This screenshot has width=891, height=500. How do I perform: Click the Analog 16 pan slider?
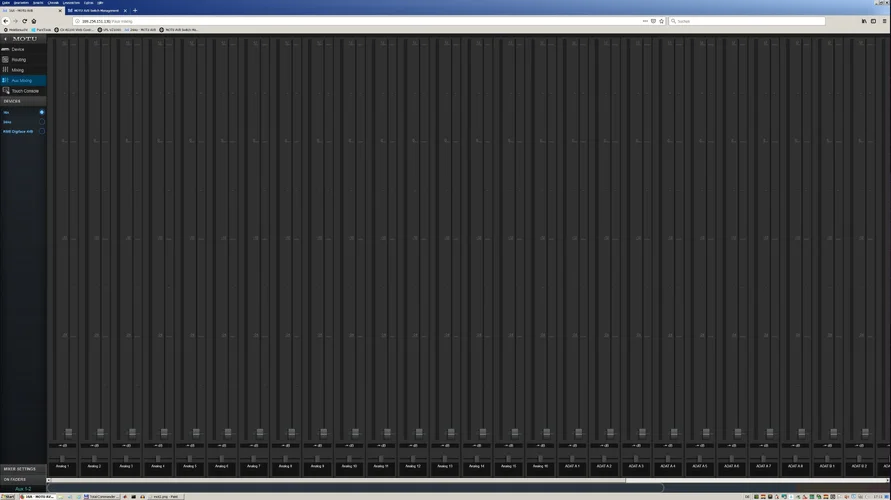click(540, 458)
